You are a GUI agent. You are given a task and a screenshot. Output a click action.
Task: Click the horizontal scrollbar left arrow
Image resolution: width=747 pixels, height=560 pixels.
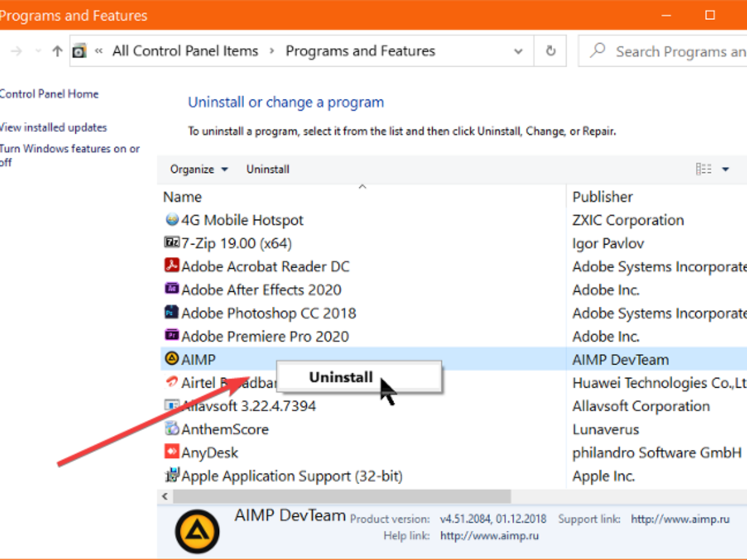165,497
